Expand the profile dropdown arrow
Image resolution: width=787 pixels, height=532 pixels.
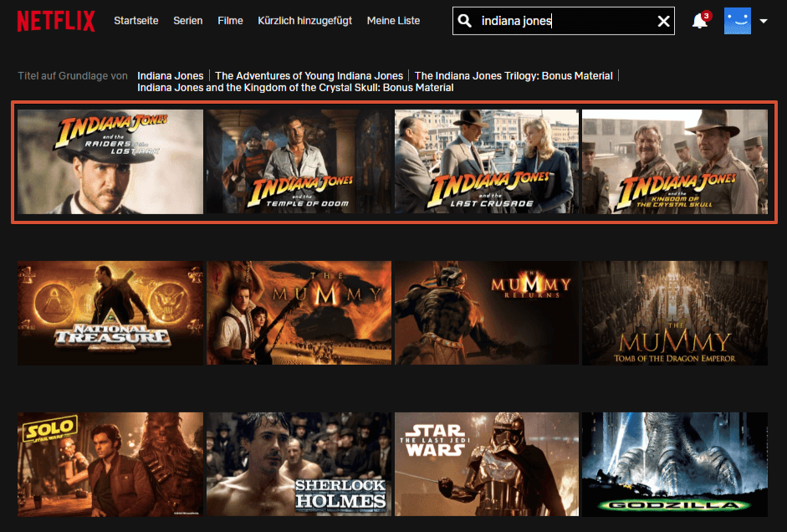pos(764,22)
